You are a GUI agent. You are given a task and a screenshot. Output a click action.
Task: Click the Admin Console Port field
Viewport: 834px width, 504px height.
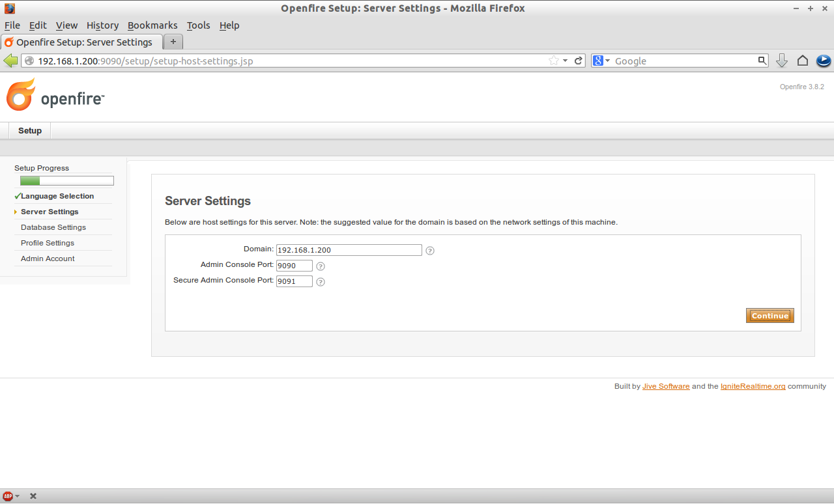295,266
